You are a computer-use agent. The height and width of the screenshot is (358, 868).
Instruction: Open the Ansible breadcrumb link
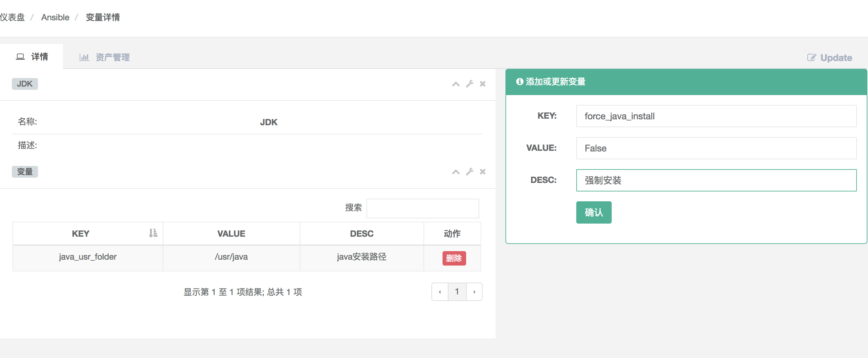click(x=55, y=17)
